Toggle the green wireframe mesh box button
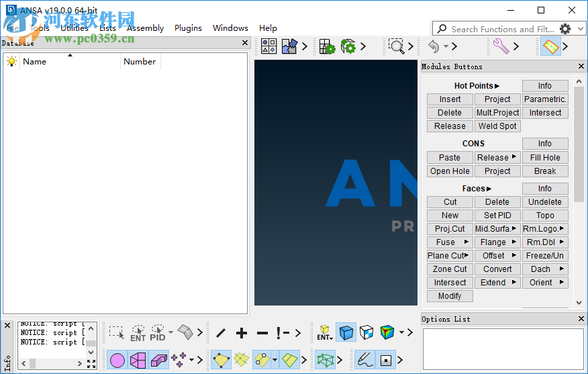 (325, 360)
